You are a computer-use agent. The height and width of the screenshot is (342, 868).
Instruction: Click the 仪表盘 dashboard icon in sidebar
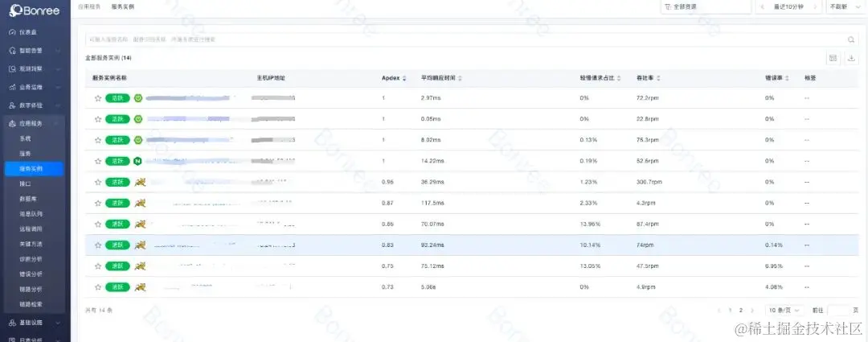(13, 32)
